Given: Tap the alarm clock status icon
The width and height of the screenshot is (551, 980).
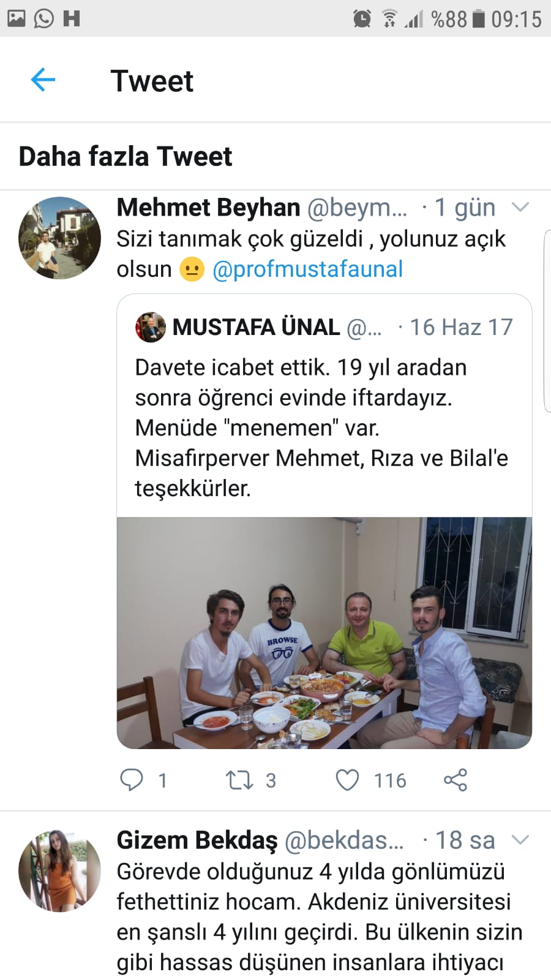Looking at the screenshot, I should coord(362,19).
